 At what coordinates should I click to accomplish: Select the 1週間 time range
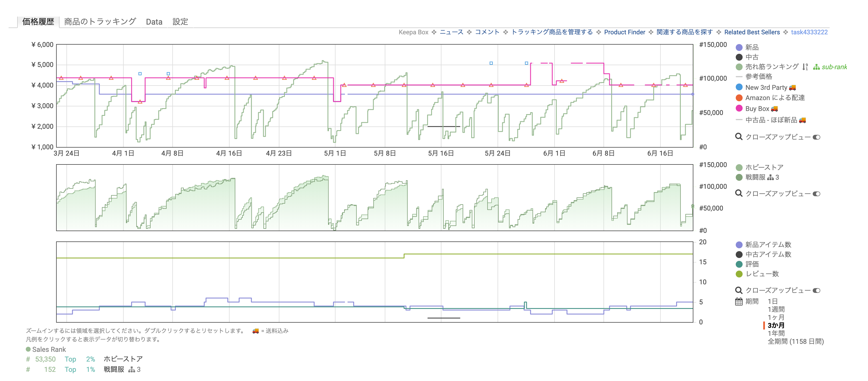776,309
